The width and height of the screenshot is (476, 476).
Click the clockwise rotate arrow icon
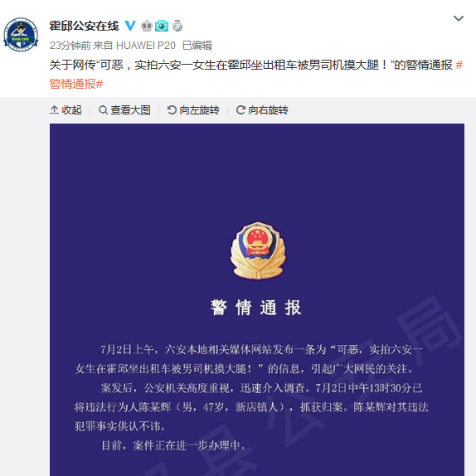point(240,110)
